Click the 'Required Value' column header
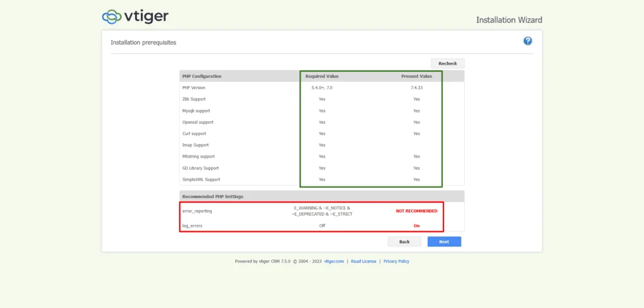 321,77
